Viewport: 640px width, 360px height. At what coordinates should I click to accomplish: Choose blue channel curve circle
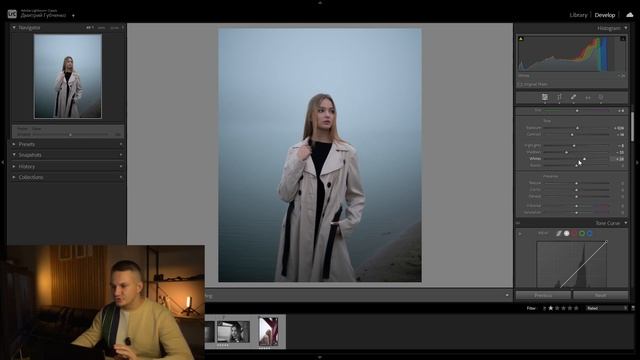click(590, 233)
